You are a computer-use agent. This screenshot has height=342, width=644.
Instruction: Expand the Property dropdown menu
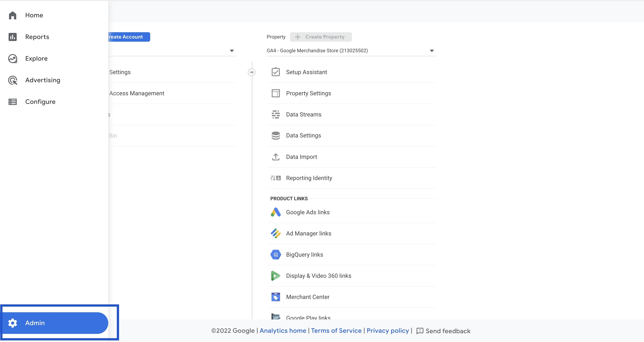(x=431, y=50)
